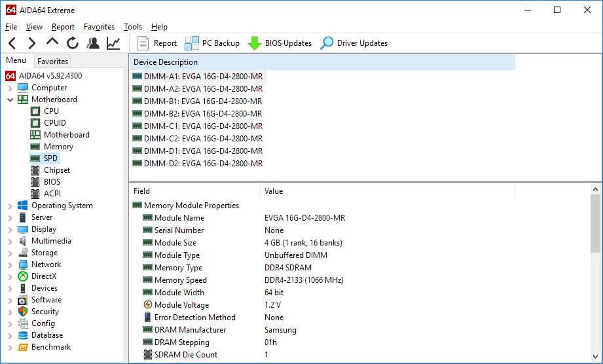Refresh the current page
Screen dimensions: 603x364
pyautogui.click(x=72, y=43)
